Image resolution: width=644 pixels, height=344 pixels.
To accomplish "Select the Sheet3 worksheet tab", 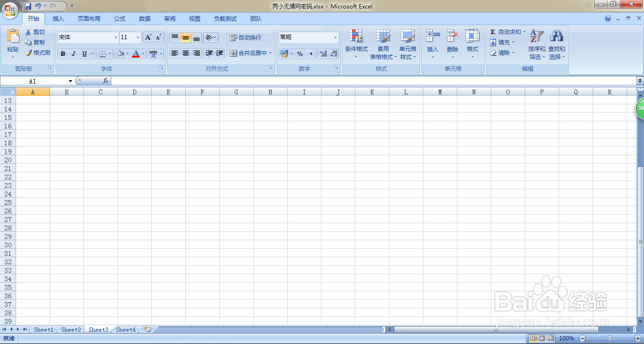I will pyautogui.click(x=99, y=329).
